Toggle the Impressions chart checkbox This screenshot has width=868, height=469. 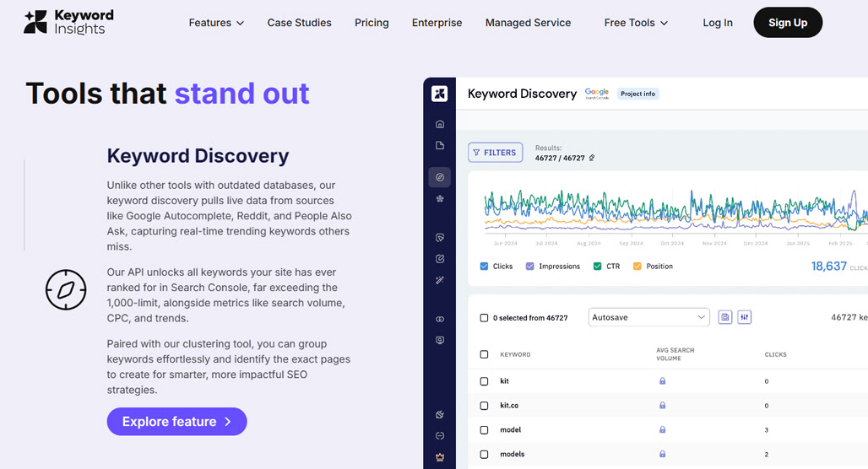[529, 266]
